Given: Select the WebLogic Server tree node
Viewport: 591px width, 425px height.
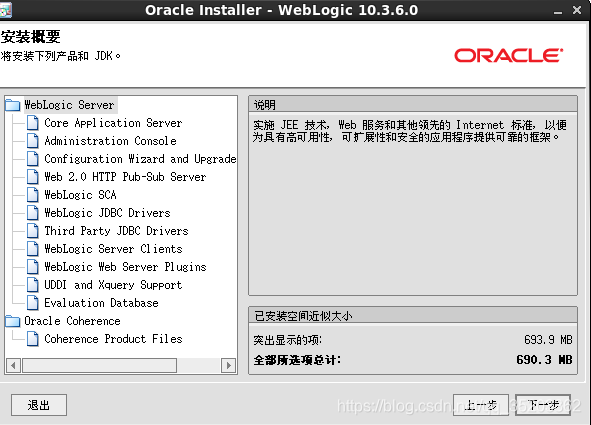Looking at the screenshot, I should tap(69, 105).
